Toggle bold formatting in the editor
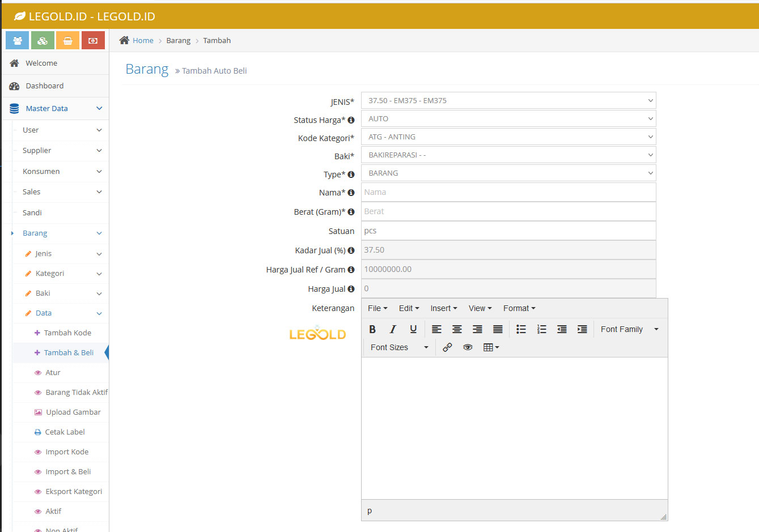Screen dimensions: 759x532 pos(372,329)
